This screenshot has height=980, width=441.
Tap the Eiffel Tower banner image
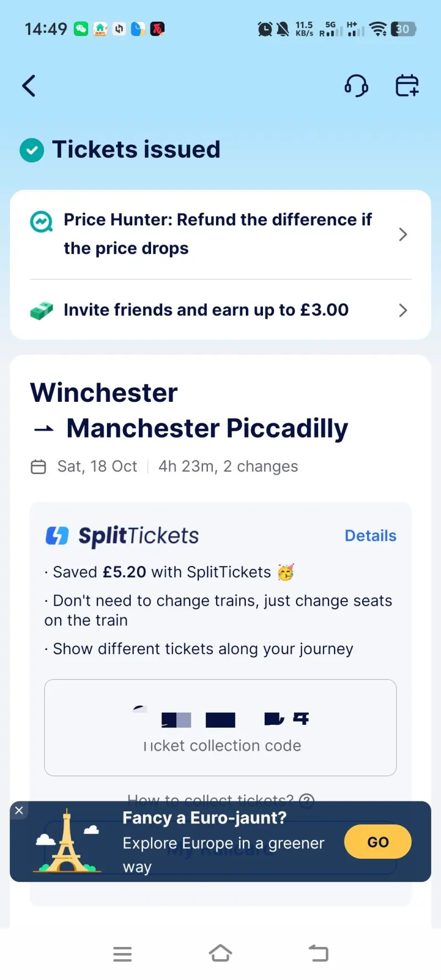point(67,842)
